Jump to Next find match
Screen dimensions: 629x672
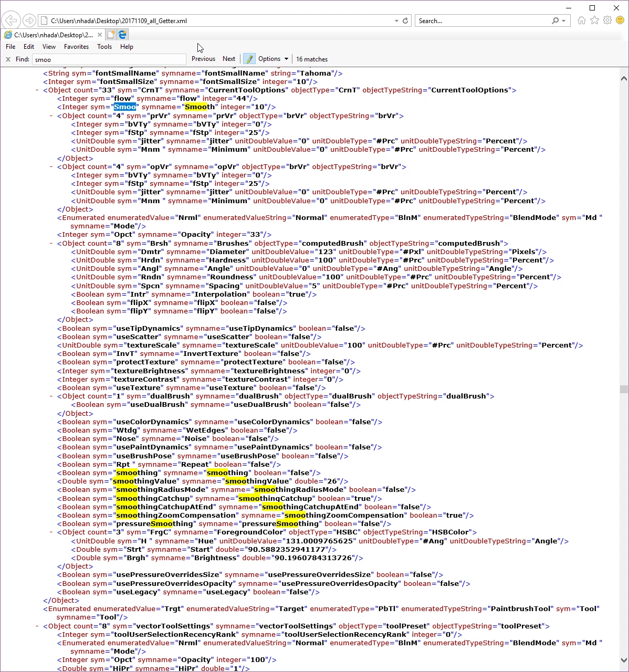[229, 59]
